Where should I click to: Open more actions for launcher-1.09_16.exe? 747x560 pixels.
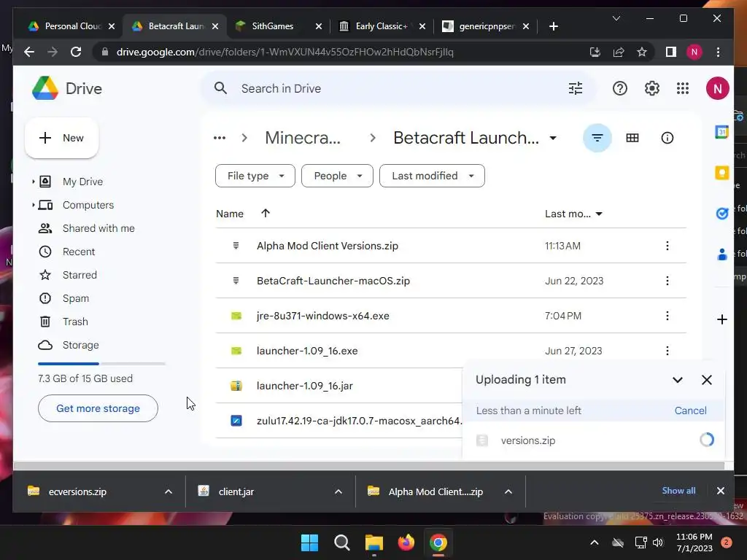tap(667, 351)
